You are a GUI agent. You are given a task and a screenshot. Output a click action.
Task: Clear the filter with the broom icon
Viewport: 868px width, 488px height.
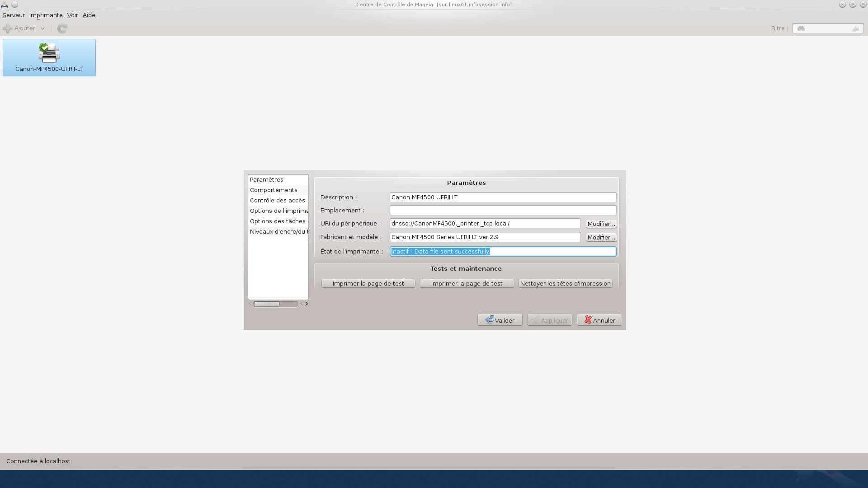(x=855, y=28)
